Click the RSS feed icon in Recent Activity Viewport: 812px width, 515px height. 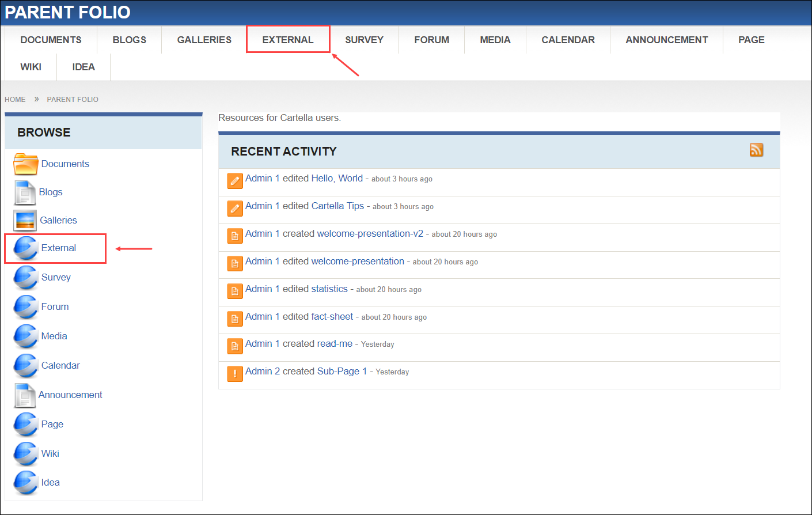756,150
